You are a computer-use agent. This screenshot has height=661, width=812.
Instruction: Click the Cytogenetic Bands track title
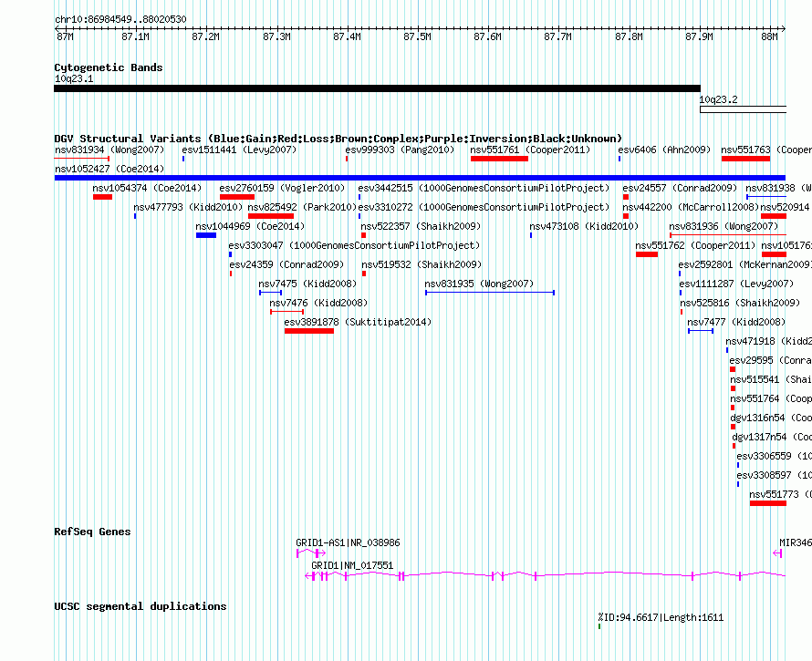pos(109,67)
